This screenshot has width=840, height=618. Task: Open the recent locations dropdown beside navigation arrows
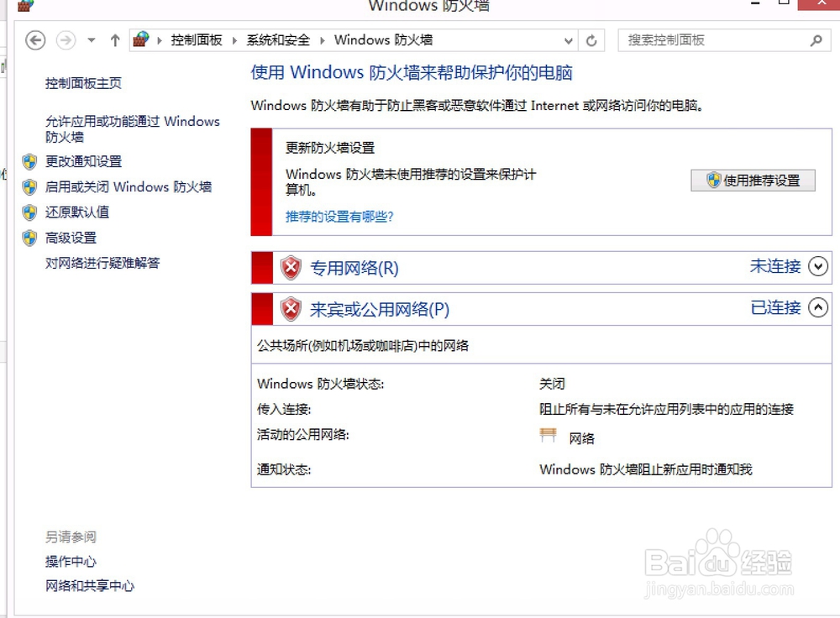tap(91, 39)
